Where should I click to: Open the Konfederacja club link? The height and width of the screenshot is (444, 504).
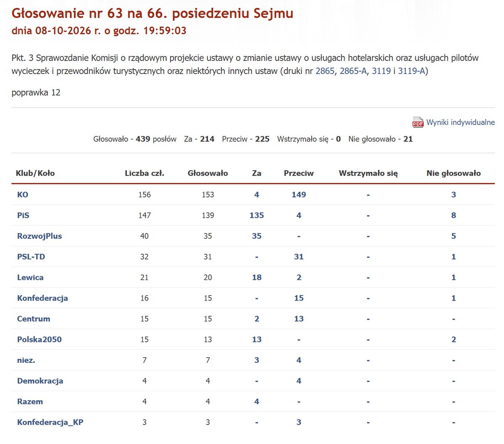pos(42,298)
